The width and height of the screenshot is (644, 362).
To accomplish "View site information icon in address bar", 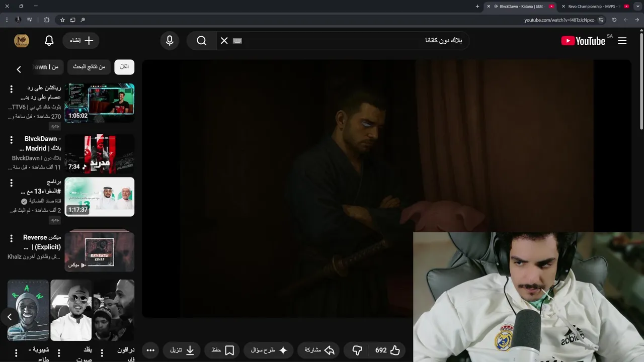I will click(x=602, y=20).
